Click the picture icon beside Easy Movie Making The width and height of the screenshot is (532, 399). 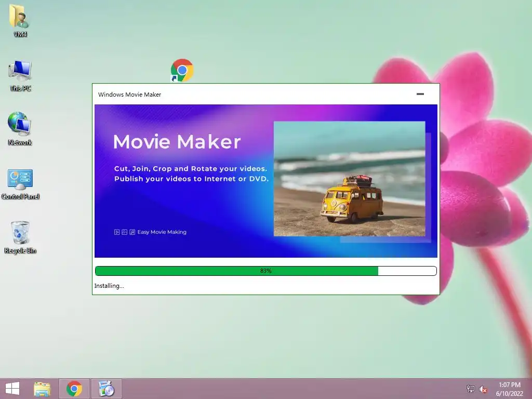[x=125, y=232]
